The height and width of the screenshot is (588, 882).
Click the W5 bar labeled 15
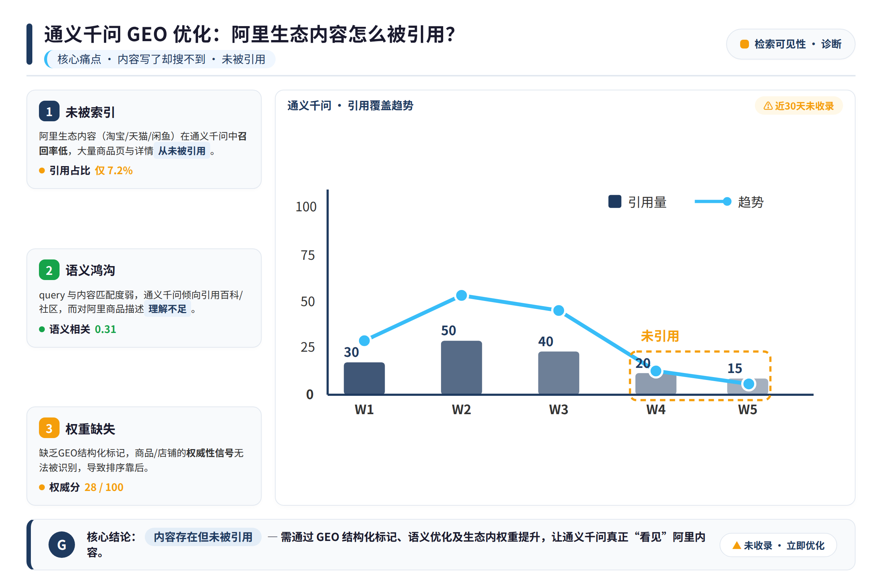(x=748, y=386)
